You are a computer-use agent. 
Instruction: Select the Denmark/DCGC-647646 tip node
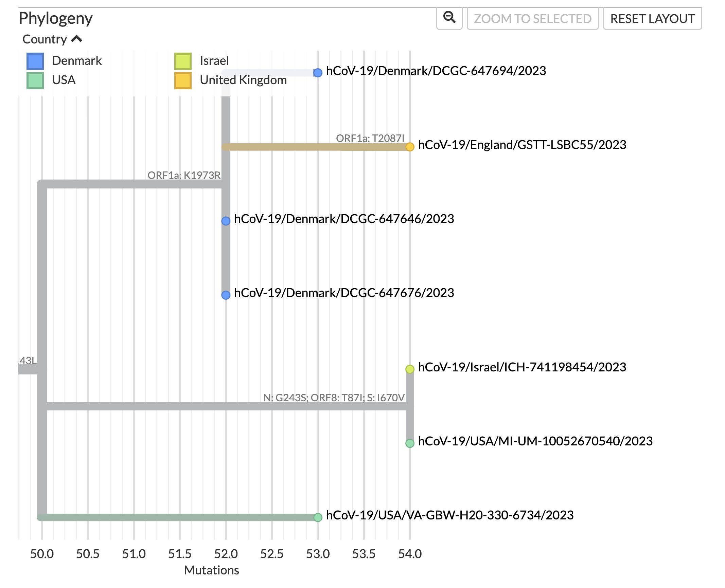226,221
